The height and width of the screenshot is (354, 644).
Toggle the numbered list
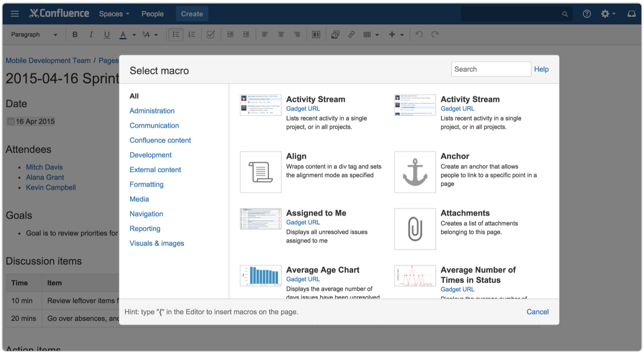coord(192,34)
